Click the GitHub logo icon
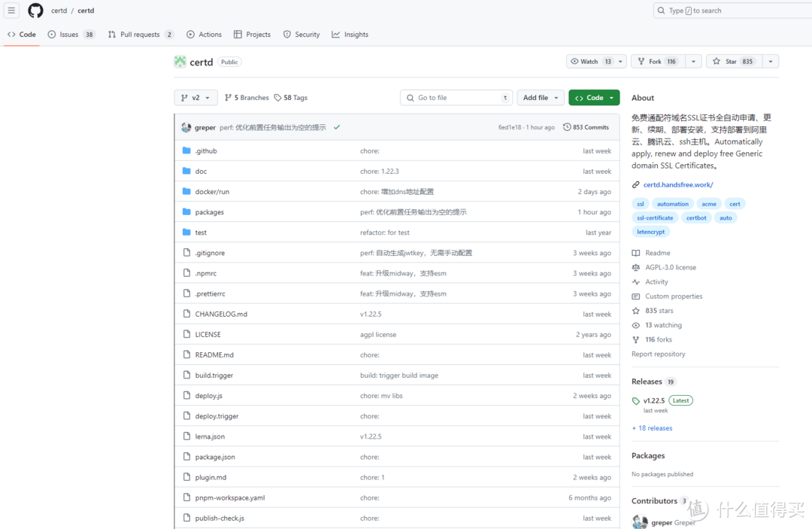Viewport: 812px width, 529px height. pyautogui.click(x=35, y=11)
